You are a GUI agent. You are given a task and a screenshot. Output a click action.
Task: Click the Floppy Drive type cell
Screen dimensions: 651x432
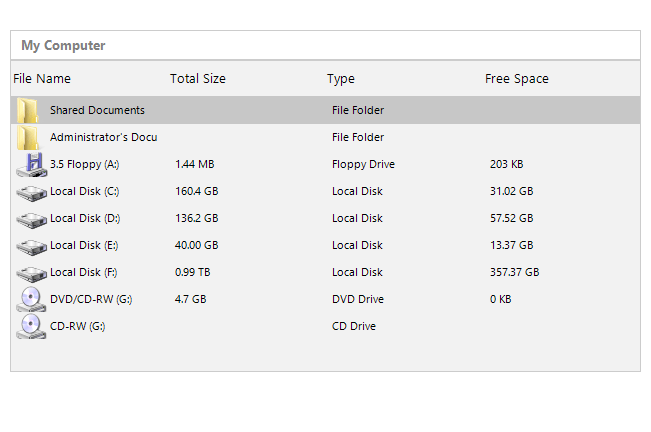(x=363, y=164)
